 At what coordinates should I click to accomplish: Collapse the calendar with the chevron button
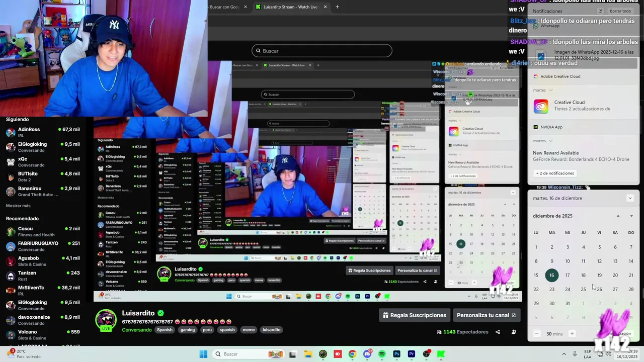tap(630, 198)
